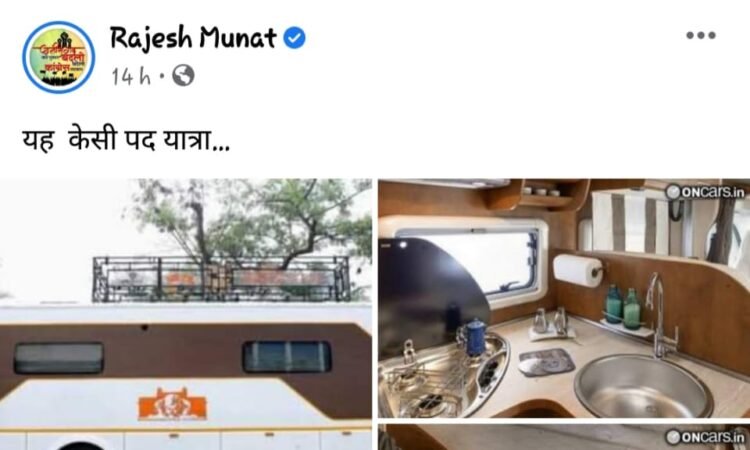
Task: Click the paper towel roll on the wall
Action: 578,270
